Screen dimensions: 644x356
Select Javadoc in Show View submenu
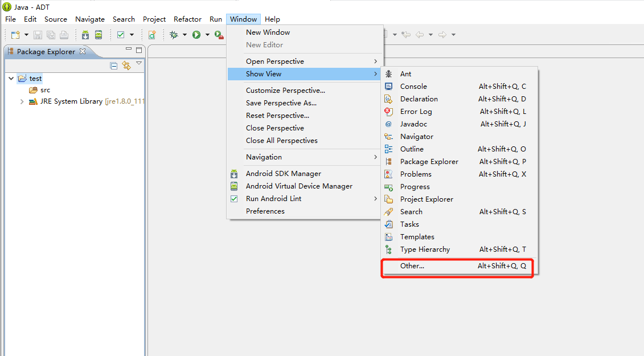pos(460,124)
